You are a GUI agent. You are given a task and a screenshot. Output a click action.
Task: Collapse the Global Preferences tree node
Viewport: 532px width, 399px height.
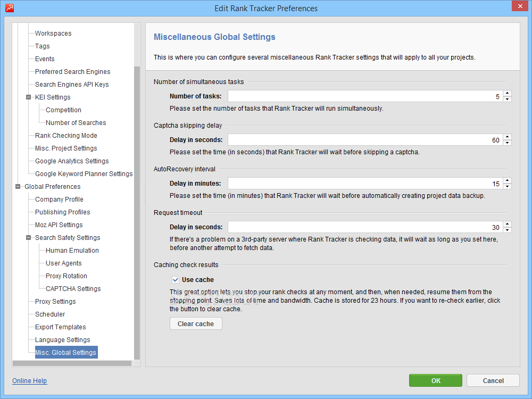point(18,187)
